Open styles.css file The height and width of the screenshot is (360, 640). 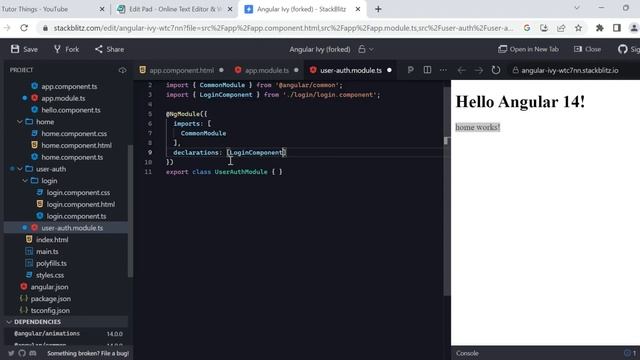50,276
